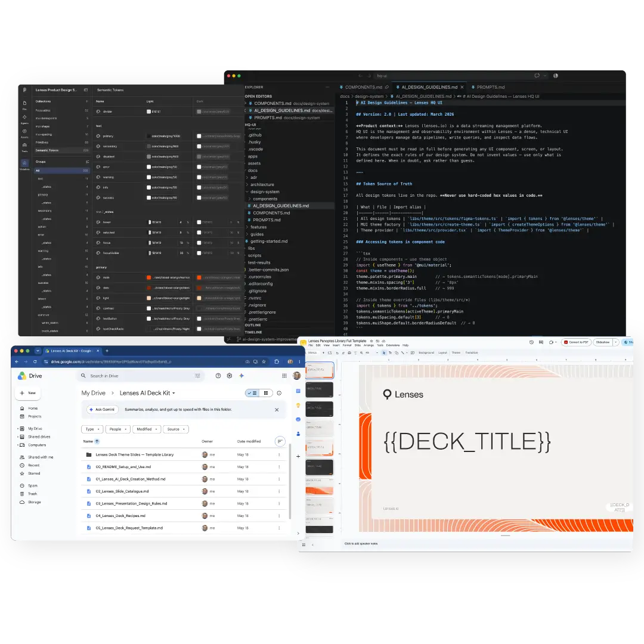Switch Drive to list layout view

tap(252, 393)
